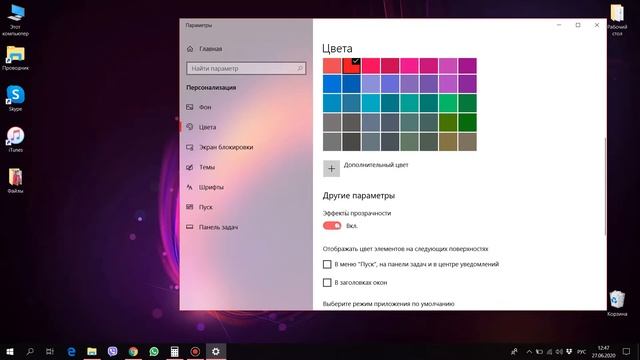Switch input language РУС indicator
Image resolution: width=640 pixels, height=360 pixels.
[582, 351]
